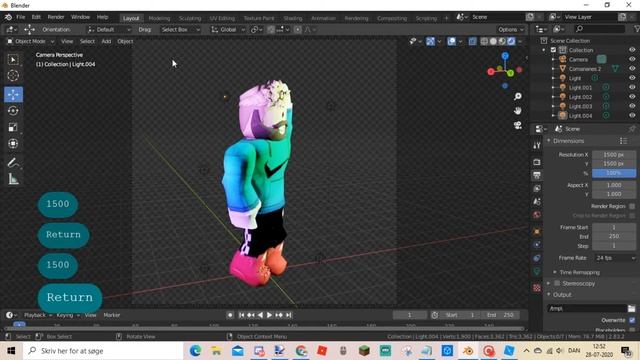Enable the Render Region checkbox
This screenshot has height=360, width=640.
click(632, 206)
